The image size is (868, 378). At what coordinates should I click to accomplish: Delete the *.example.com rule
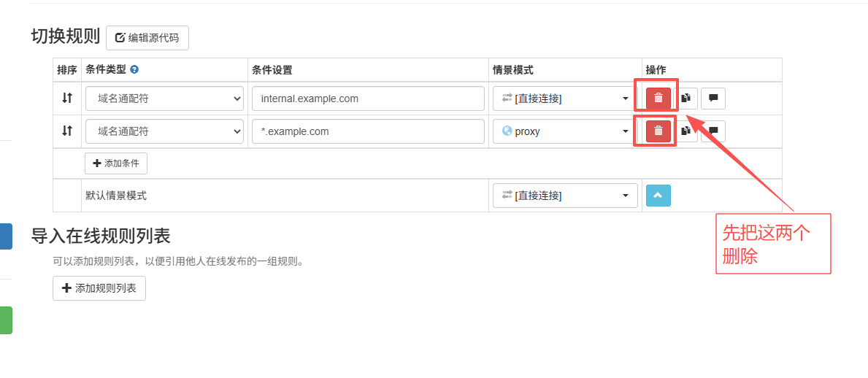[x=658, y=131]
